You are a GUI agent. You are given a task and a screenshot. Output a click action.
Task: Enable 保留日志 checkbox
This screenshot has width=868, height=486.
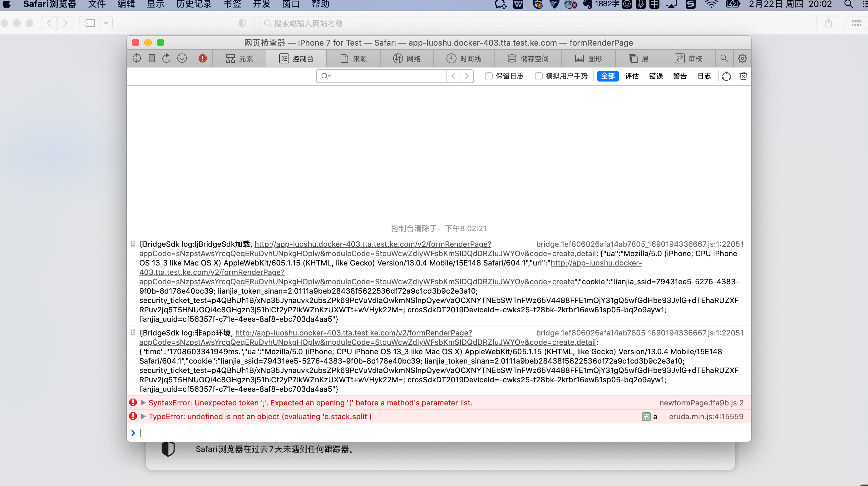tap(489, 76)
